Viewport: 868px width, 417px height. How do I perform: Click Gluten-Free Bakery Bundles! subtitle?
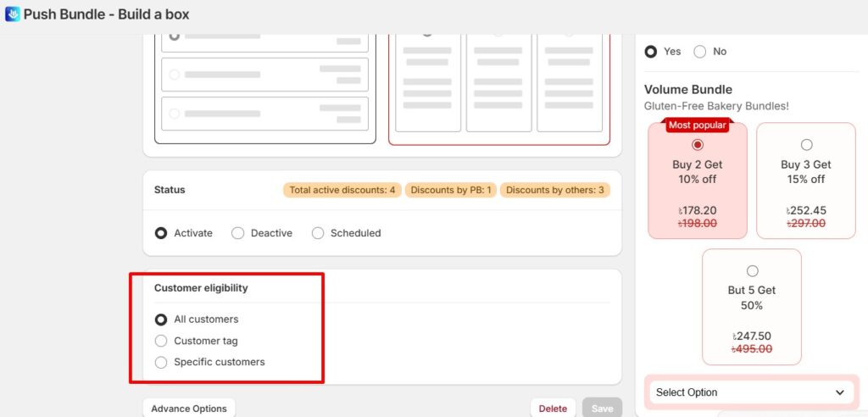coord(716,106)
